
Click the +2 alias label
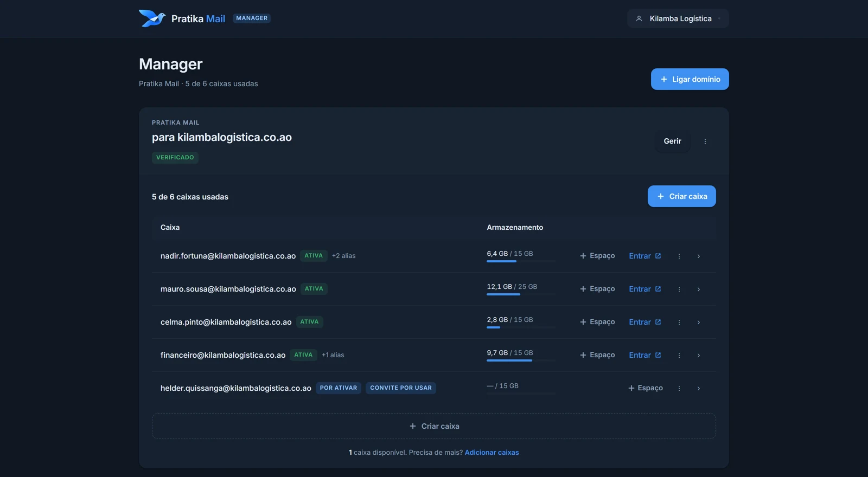[x=343, y=256]
